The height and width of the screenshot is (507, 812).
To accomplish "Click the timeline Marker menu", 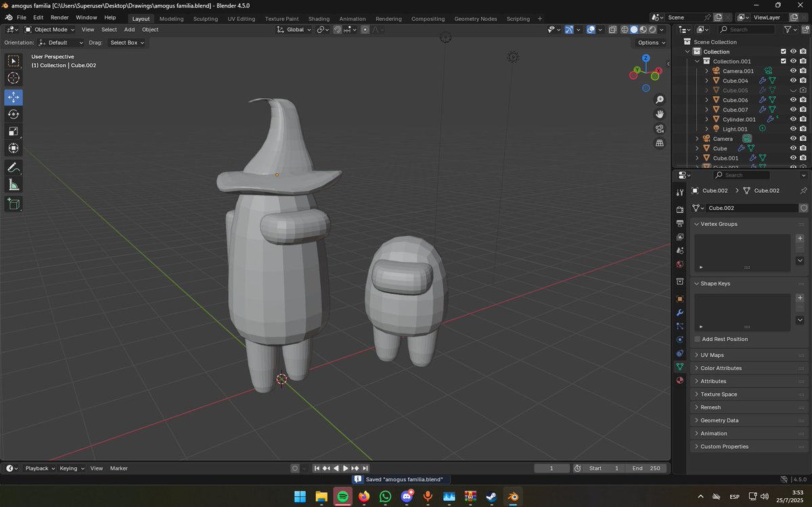I will point(119,468).
